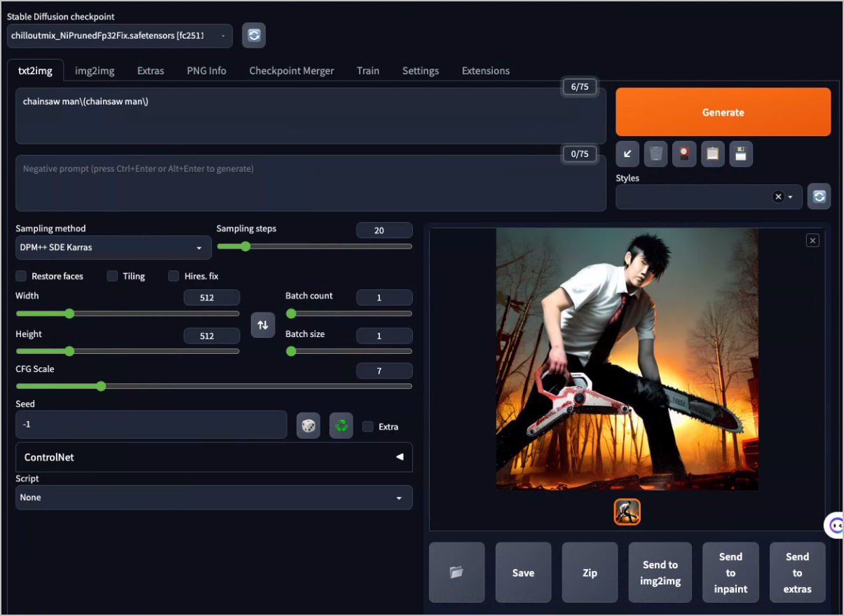Click the Save button
This screenshot has height=616, width=844.
[524, 573]
